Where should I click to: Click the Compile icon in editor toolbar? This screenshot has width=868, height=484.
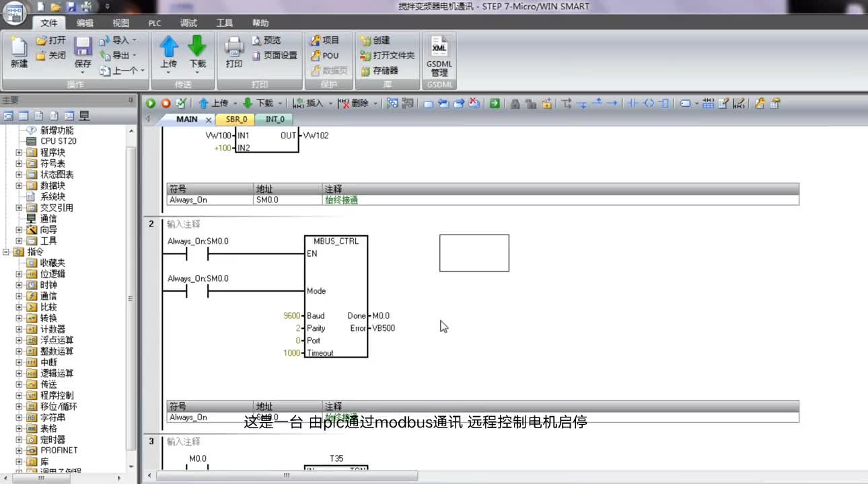point(180,104)
